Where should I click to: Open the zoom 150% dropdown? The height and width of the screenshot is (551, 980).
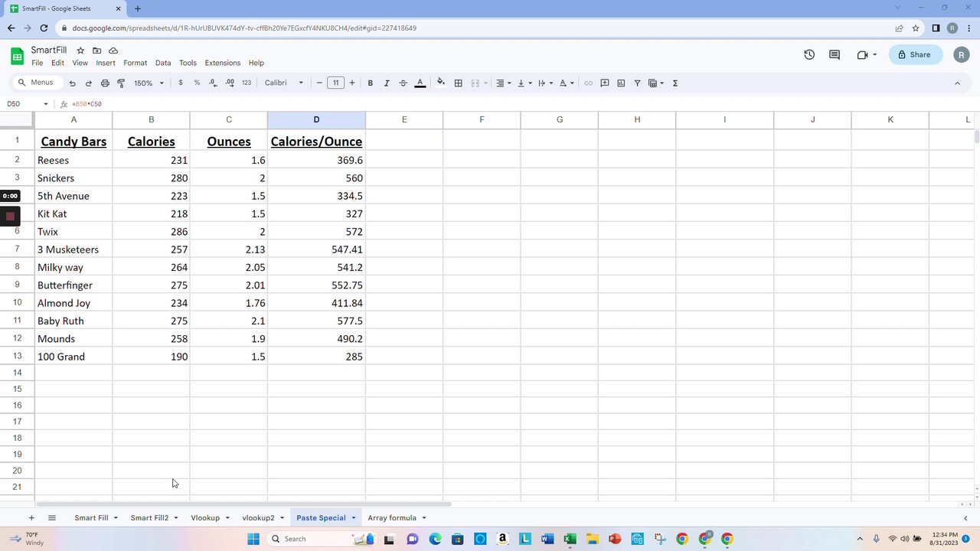[x=149, y=83]
